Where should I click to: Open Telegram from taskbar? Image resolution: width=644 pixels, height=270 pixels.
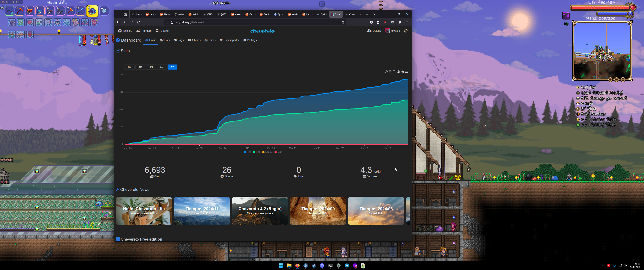pos(347,266)
